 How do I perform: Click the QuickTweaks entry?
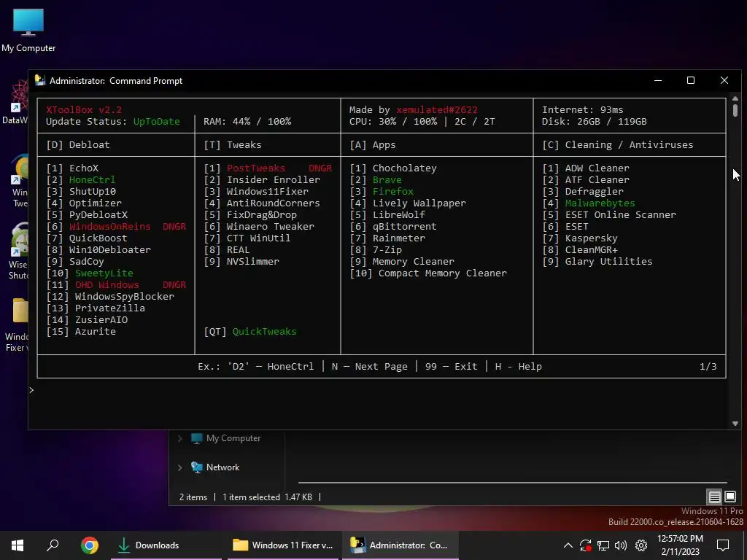pos(264,332)
